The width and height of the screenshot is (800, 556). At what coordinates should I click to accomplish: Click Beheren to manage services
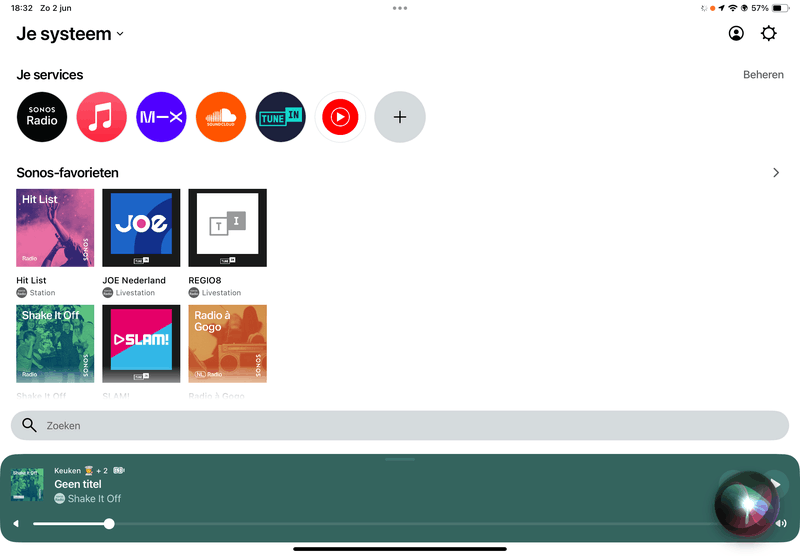pyautogui.click(x=763, y=74)
